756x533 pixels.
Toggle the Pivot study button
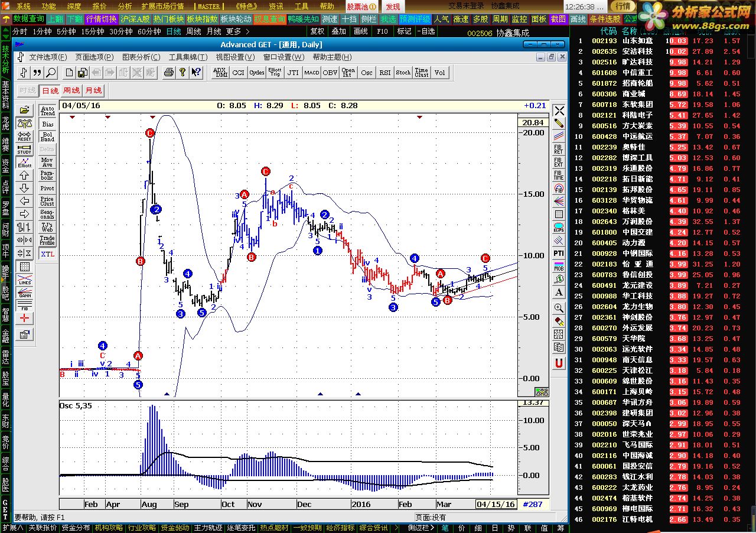tap(47, 188)
